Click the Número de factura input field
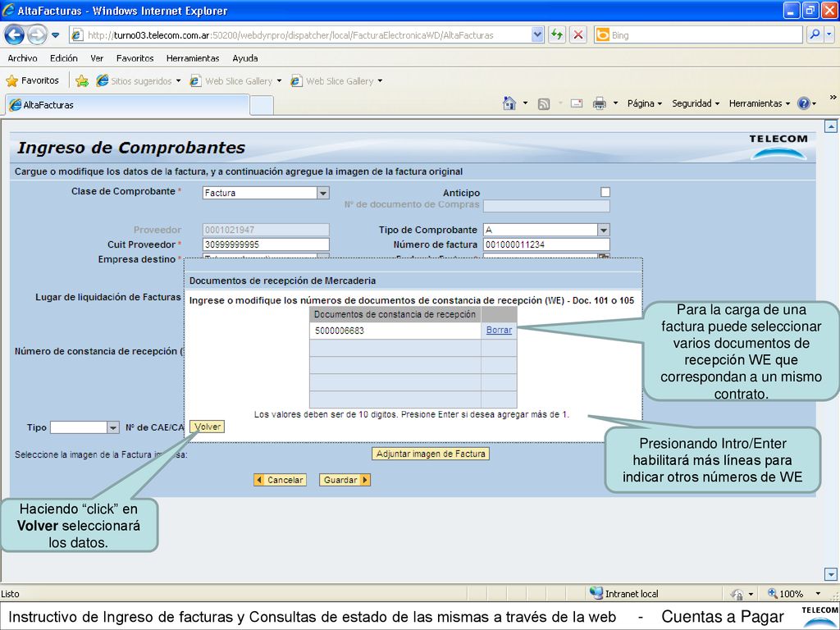 tap(546, 244)
